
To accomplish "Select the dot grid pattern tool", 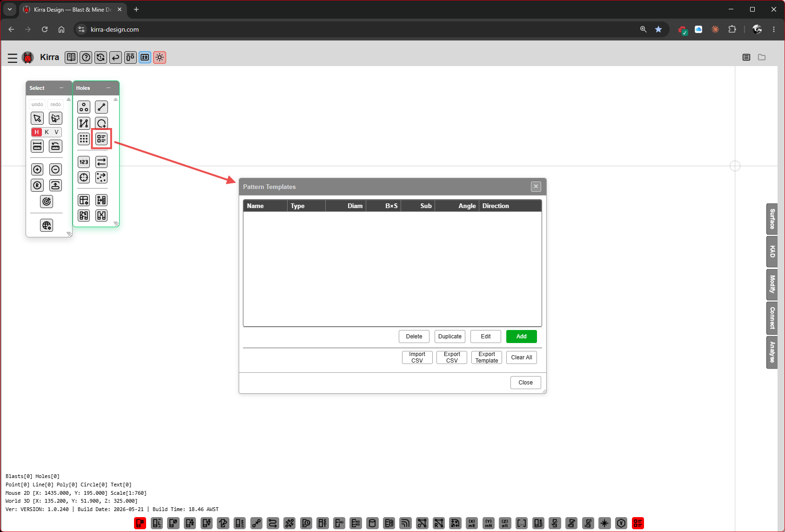I will point(84,139).
